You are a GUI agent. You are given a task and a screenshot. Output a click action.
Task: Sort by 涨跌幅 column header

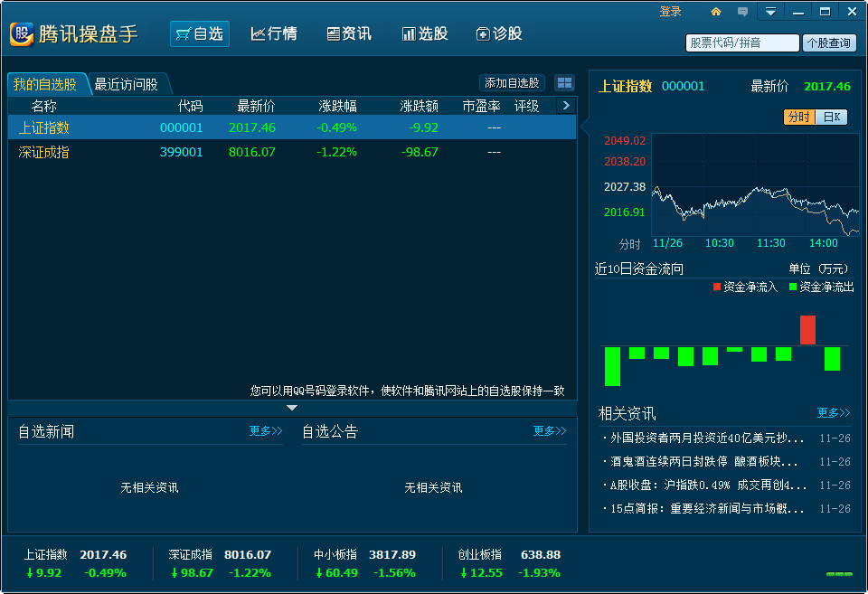click(337, 106)
